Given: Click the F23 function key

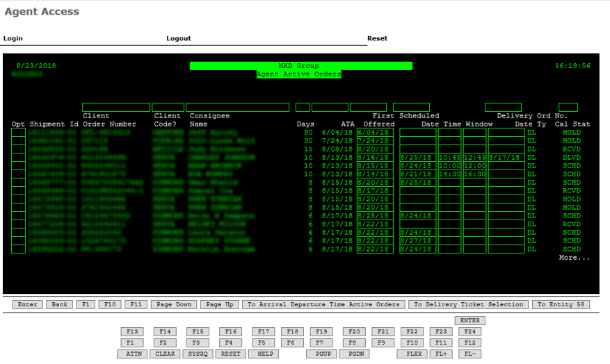Looking at the screenshot, I should (x=441, y=332).
